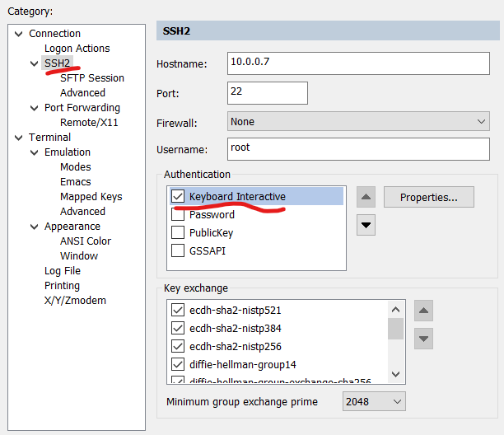The height and width of the screenshot is (435, 504).
Task: Enable Password authentication checkbox
Action: point(178,215)
